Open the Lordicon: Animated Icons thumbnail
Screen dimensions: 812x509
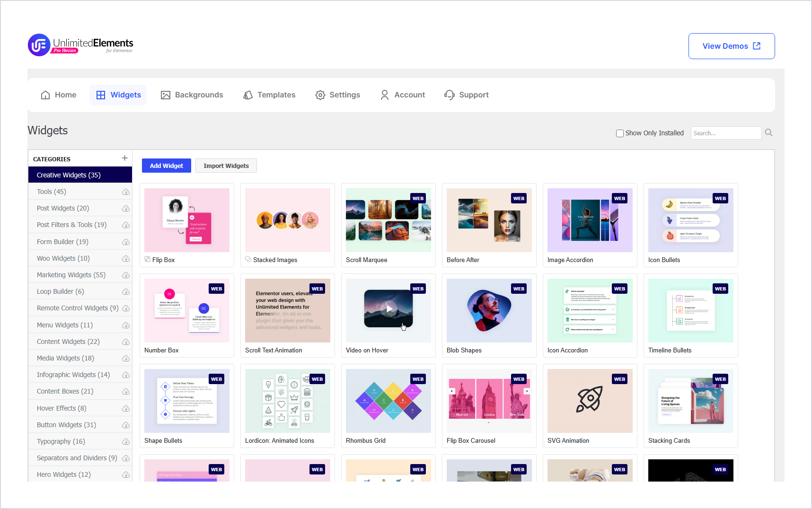point(288,401)
